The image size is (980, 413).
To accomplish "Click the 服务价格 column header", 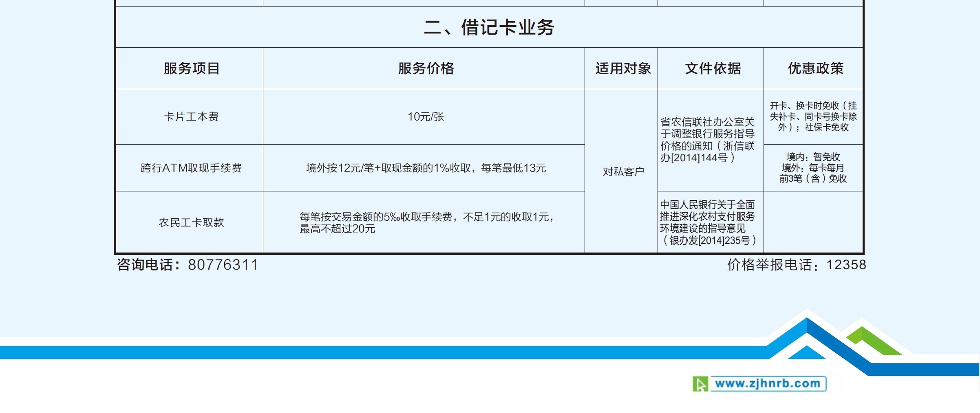I will [426, 68].
